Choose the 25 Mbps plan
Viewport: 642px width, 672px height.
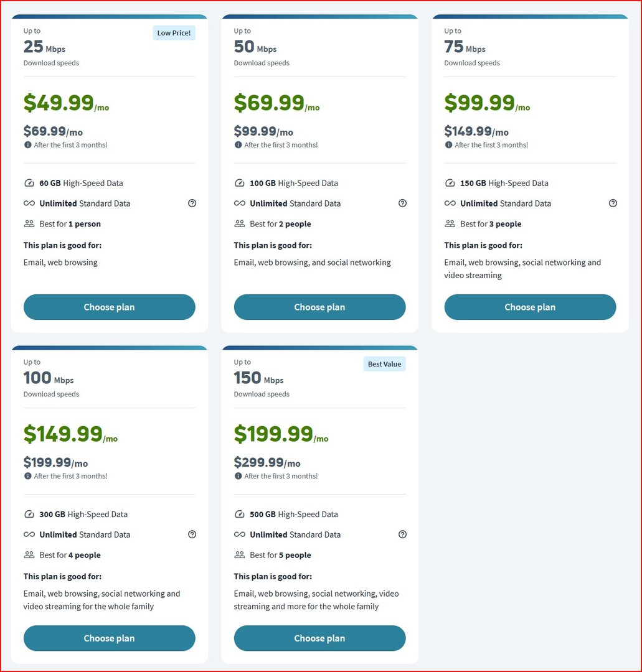(x=110, y=307)
